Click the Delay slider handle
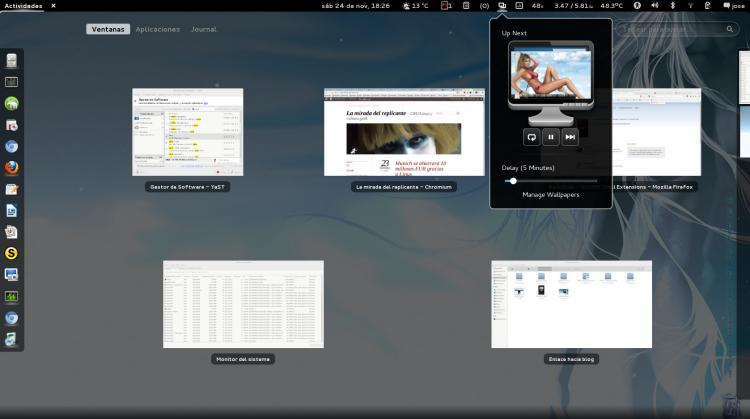The height and width of the screenshot is (419, 750). 513,181
